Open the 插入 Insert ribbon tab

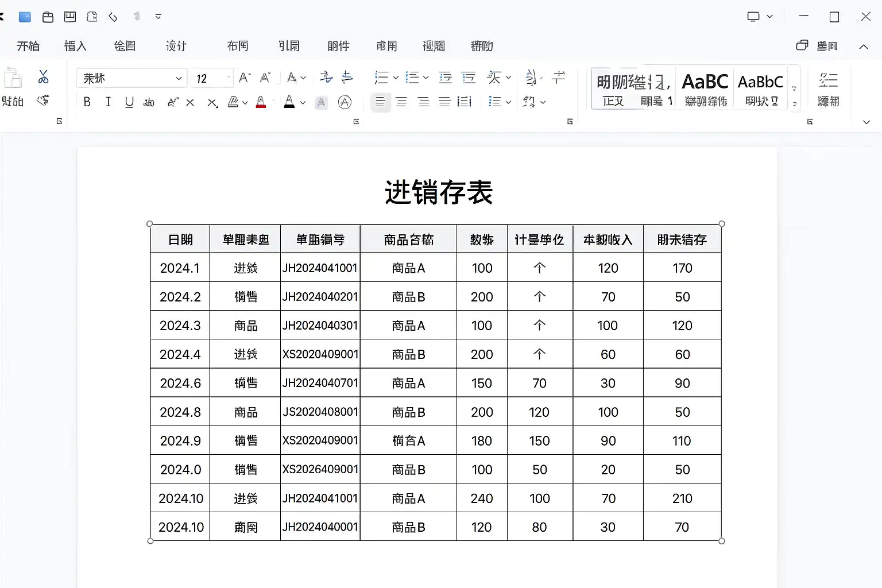tap(75, 46)
